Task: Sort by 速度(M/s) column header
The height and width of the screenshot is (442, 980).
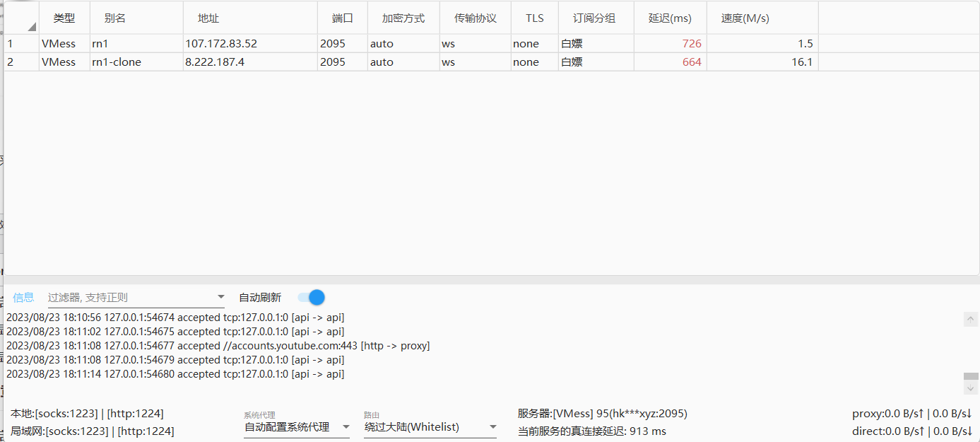Action: point(745,18)
